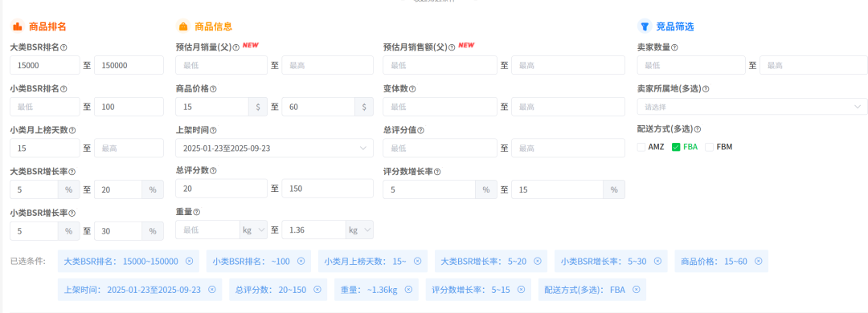Click the 总评分数 maximum field showing 150
Image resolution: width=868 pixels, height=313 pixels.
pos(328,189)
